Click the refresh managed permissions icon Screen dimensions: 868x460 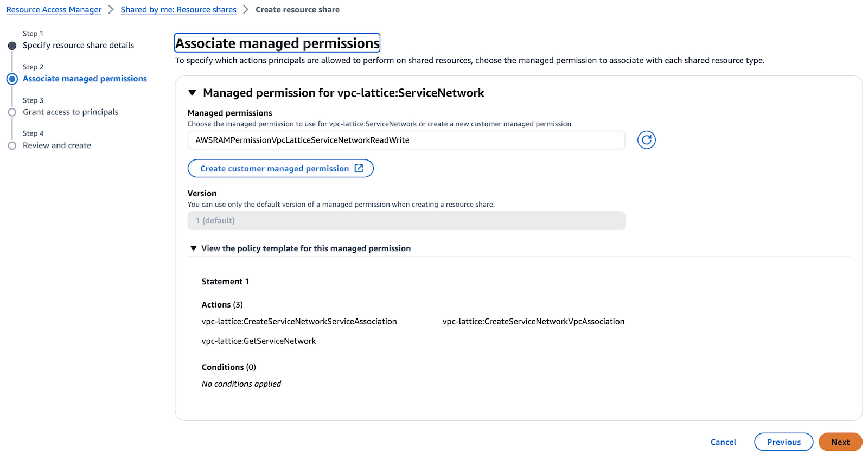pos(646,140)
